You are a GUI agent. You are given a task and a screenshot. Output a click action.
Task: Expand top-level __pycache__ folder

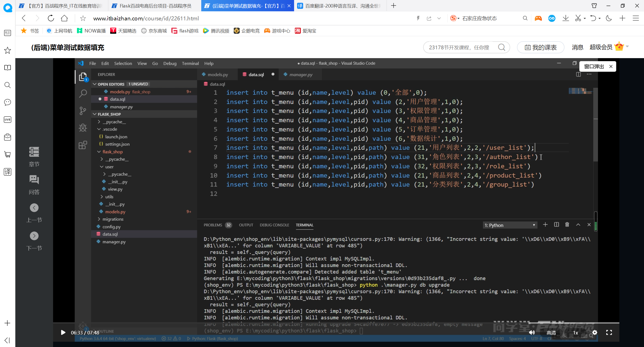tap(99, 122)
